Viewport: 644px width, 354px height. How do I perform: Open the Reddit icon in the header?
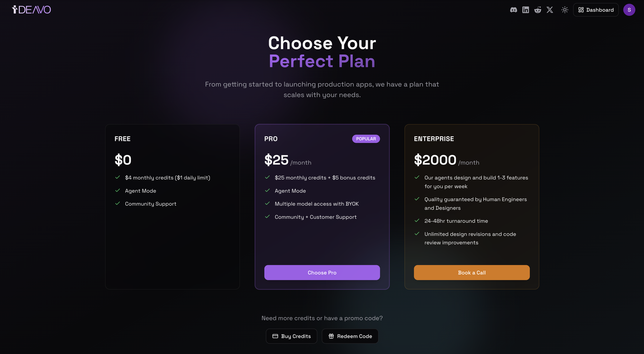coord(538,10)
